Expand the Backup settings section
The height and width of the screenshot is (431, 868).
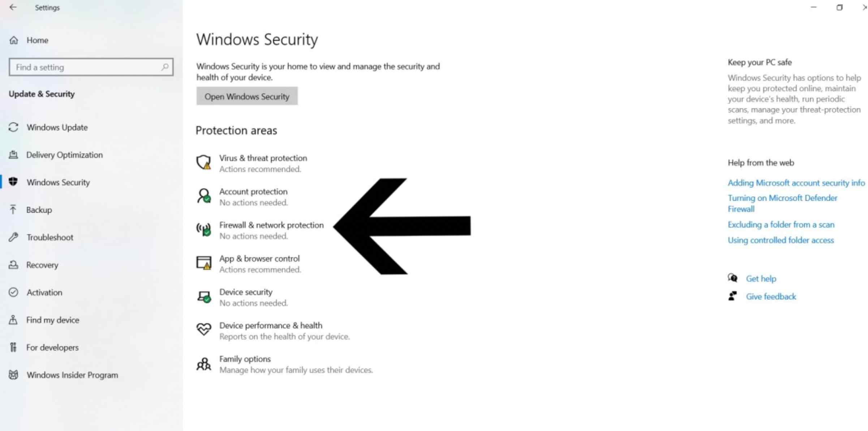(39, 209)
